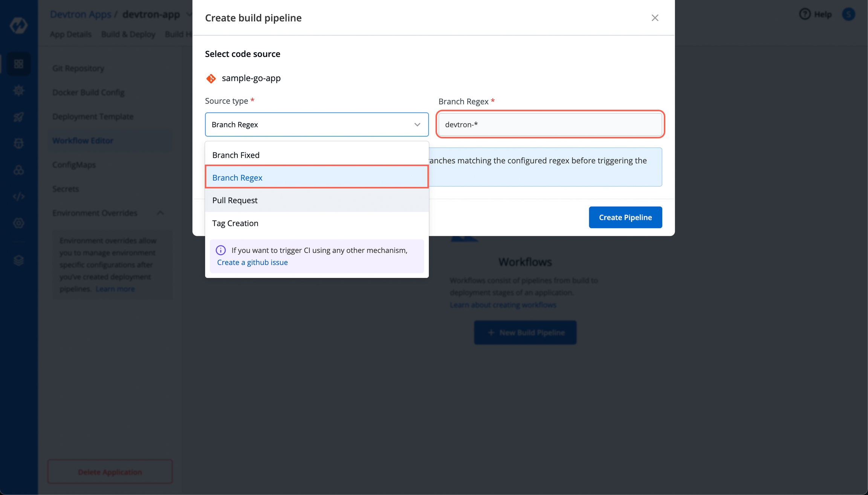868x495 pixels.
Task: Switch to App Details tab
Action: (x=71, y=34)
